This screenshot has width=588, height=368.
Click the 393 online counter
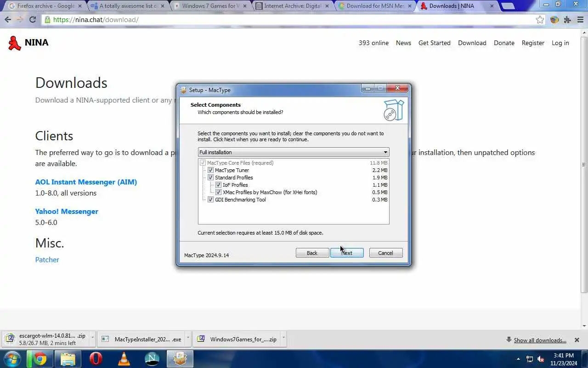click(x=373, y=43)
